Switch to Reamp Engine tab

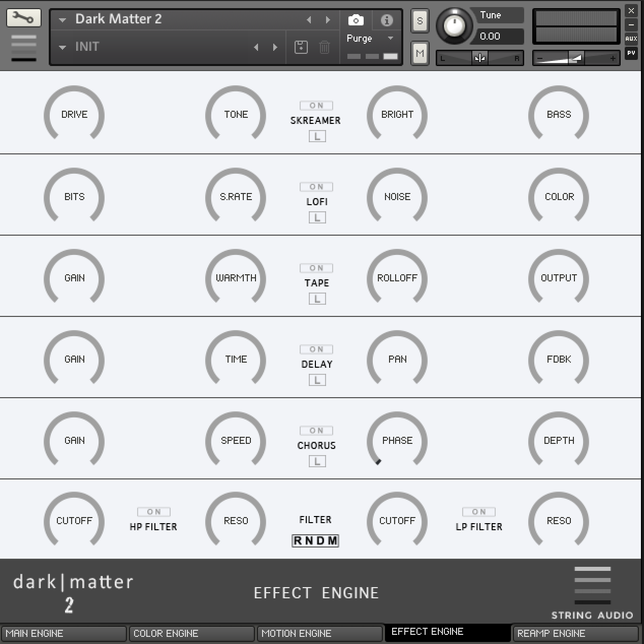coord(575,633)
